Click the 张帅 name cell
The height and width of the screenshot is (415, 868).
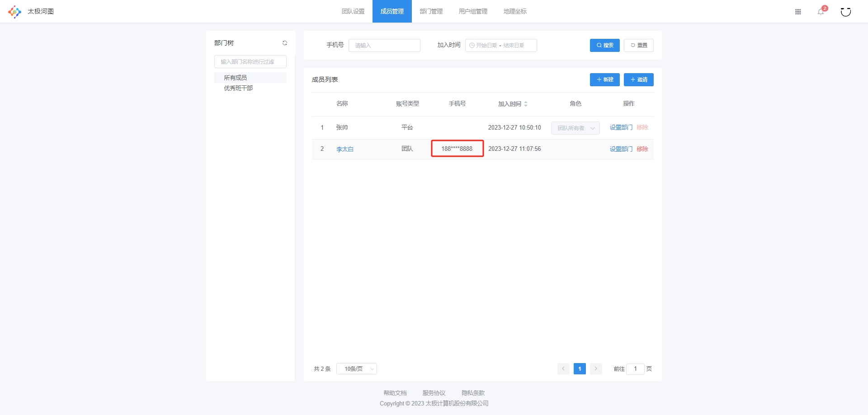coord(342,127)
